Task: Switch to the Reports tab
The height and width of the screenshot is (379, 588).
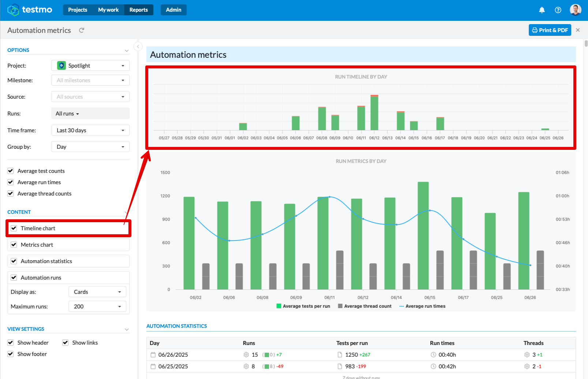Action: [x=139, y=10]
